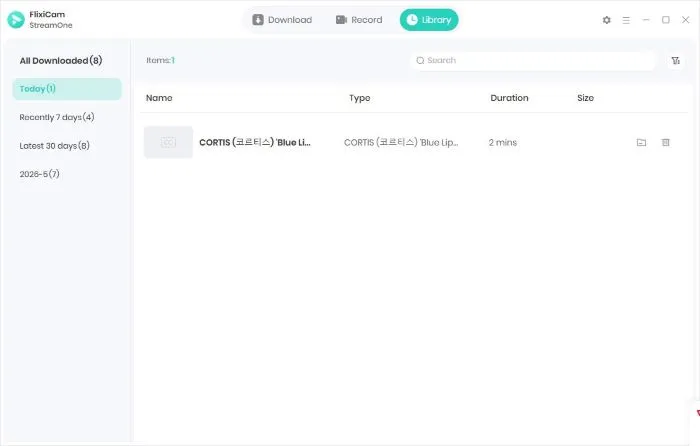Select the Library tab
The image size is (700, 446).
pyautogui.click(x=429, y=20)
